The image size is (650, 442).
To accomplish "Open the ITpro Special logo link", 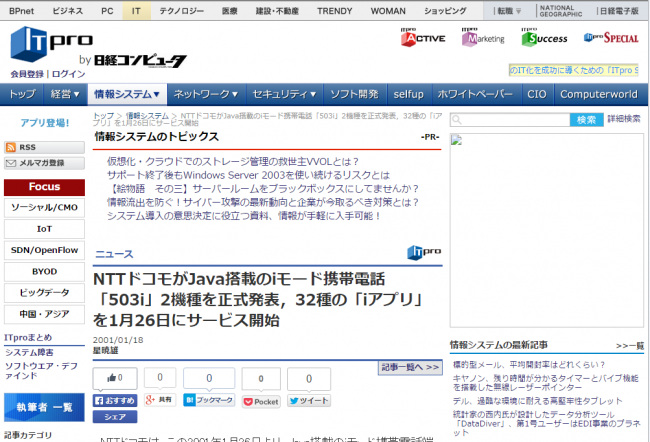I will click(x=611, y=38).
